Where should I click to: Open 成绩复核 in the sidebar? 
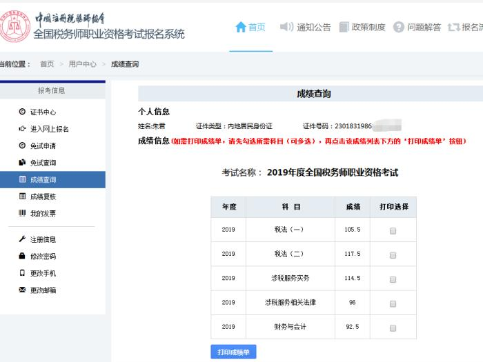tap(43, 196)
